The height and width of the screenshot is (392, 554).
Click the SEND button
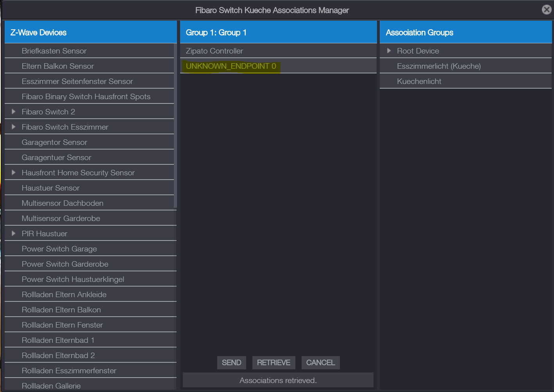point(231,362)
